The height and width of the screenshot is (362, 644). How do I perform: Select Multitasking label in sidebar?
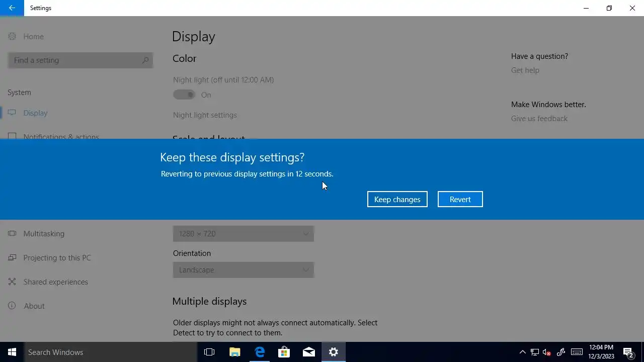click(x=44, y=233)
